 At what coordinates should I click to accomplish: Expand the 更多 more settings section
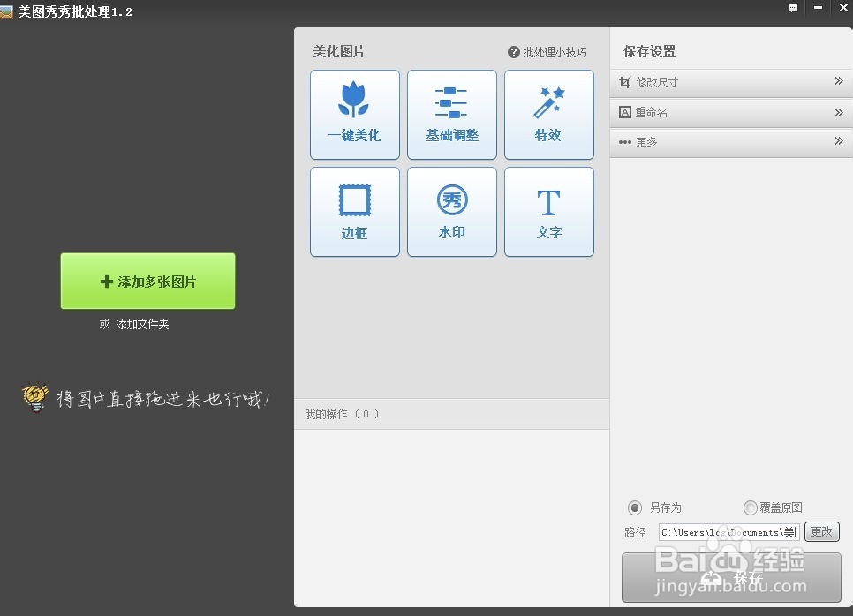(731, 142)
